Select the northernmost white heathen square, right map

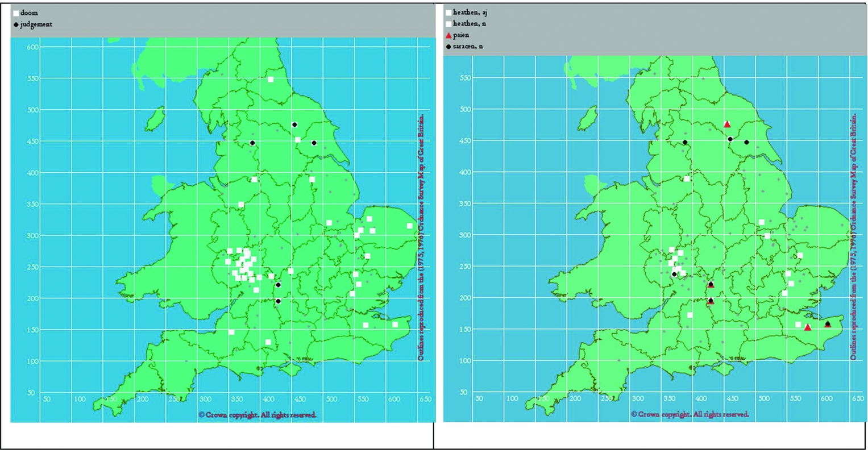click(x=687, y=178)
